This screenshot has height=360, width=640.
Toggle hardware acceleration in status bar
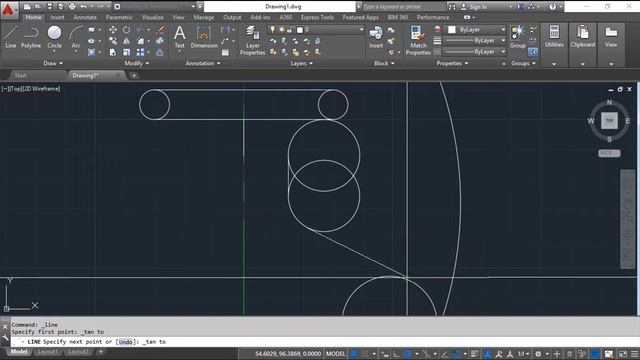pos(596,354)
